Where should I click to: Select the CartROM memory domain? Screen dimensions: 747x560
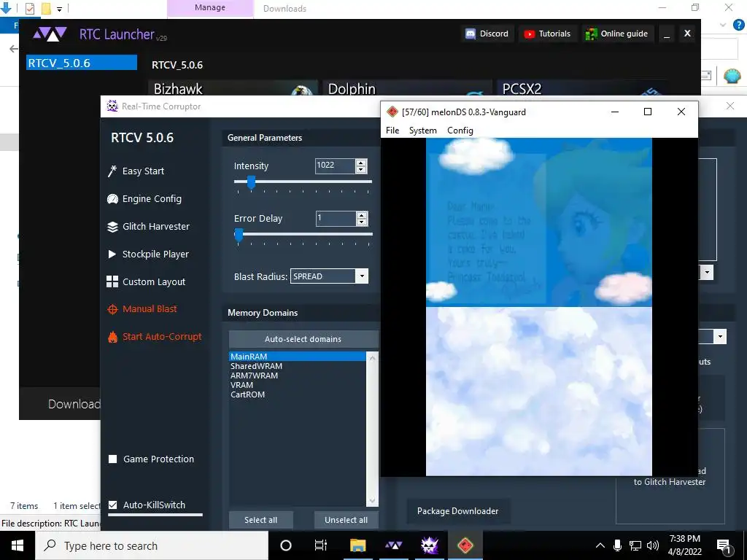(298, 394)
